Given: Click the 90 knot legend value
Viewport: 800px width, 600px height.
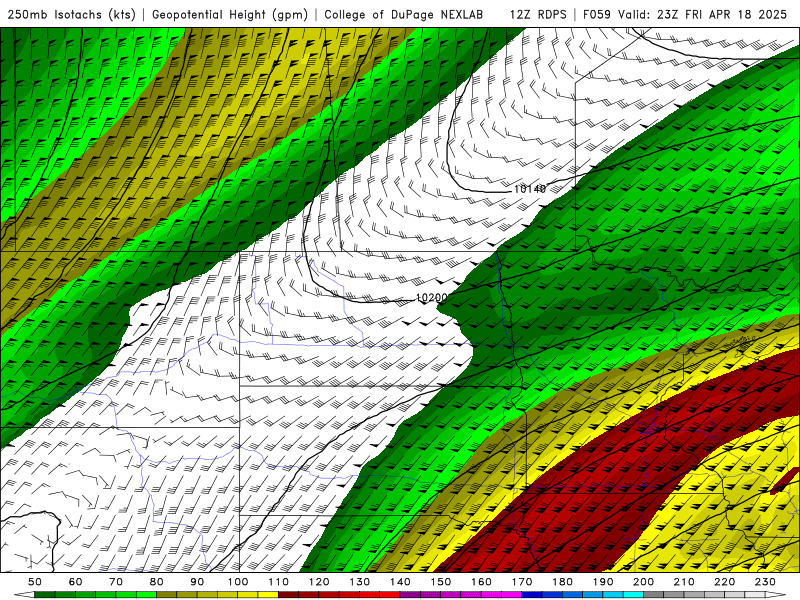Looking at the screenshot, I should (x=197, y=582).
